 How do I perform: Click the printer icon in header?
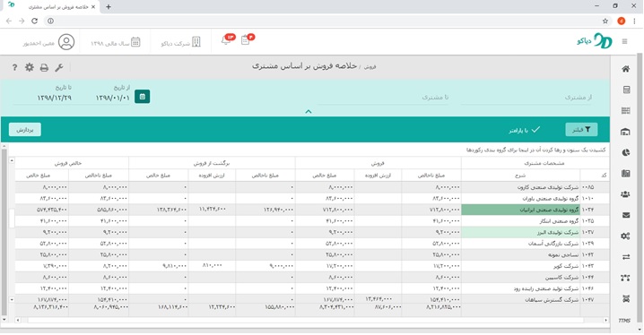(44, 68)
